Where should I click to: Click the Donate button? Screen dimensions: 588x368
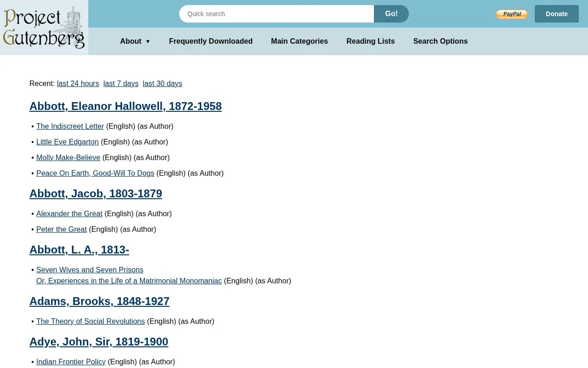coord(557,14)
